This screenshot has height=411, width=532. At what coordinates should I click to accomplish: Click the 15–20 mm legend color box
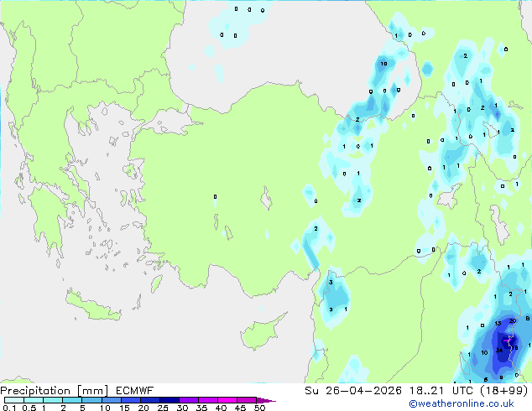tap(131, 400)
